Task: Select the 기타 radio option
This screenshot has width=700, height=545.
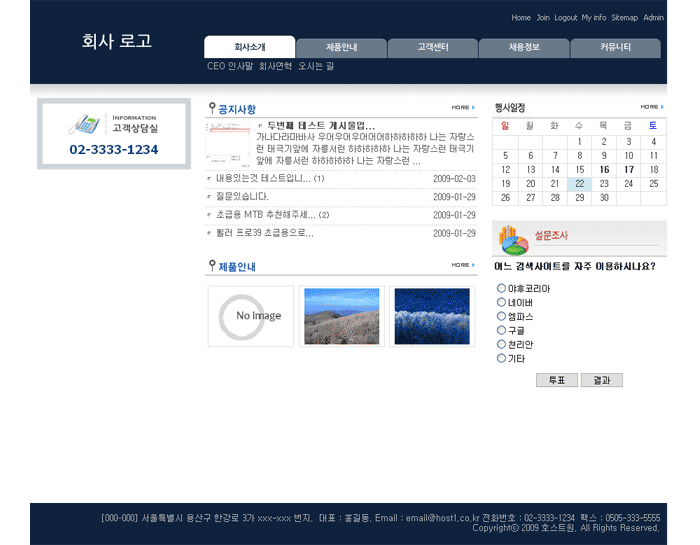Action: [x=501, y=358]
